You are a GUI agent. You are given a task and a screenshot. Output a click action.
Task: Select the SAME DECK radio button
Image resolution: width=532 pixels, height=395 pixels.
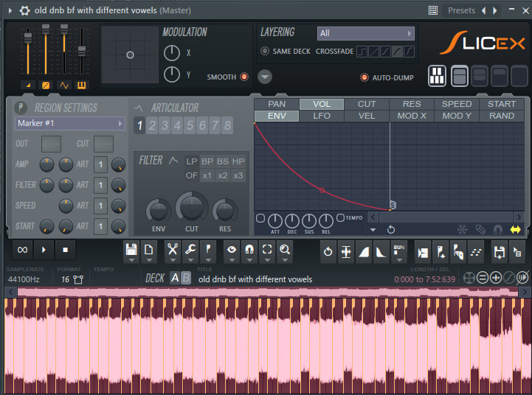(265, 51)
